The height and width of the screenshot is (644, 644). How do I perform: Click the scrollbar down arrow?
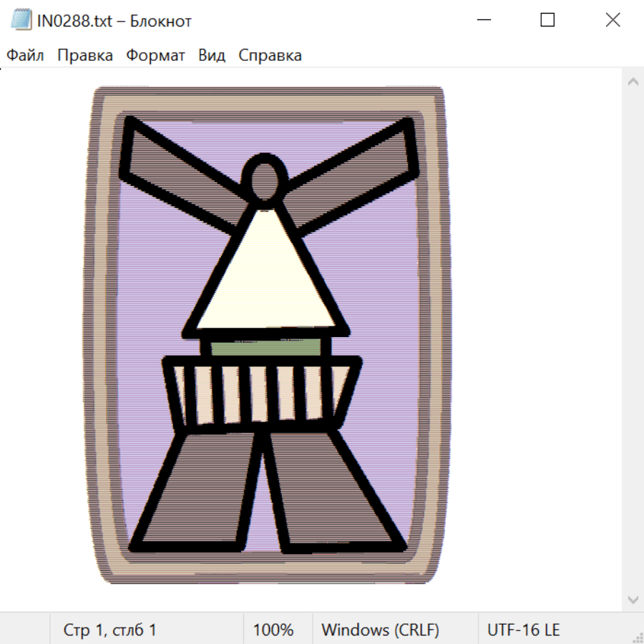[x=633, y=599]
